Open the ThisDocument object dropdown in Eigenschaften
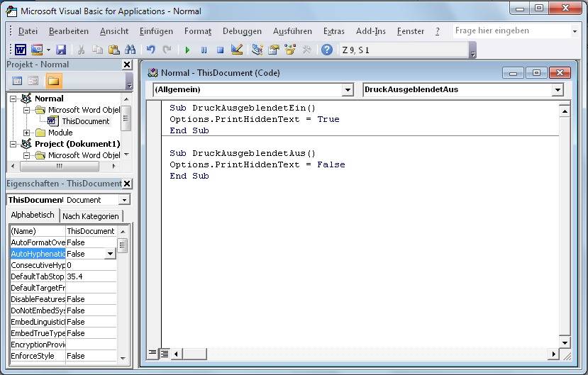The width and height of the screenshot is (588, 375). coord(124,200)
